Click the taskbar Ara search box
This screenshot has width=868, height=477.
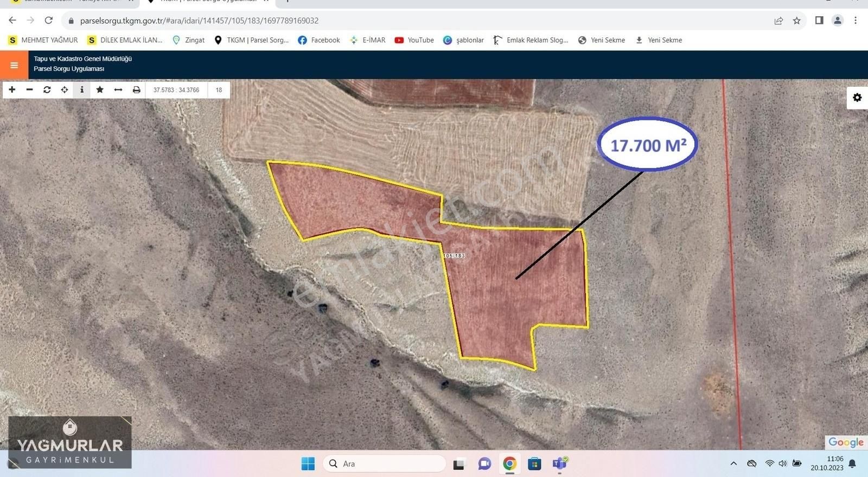[x=385, y=463]
